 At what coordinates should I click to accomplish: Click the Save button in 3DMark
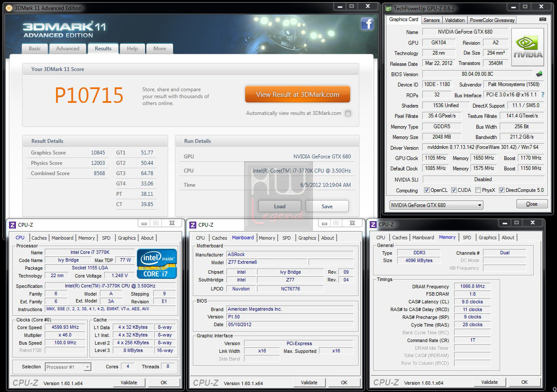327,206
